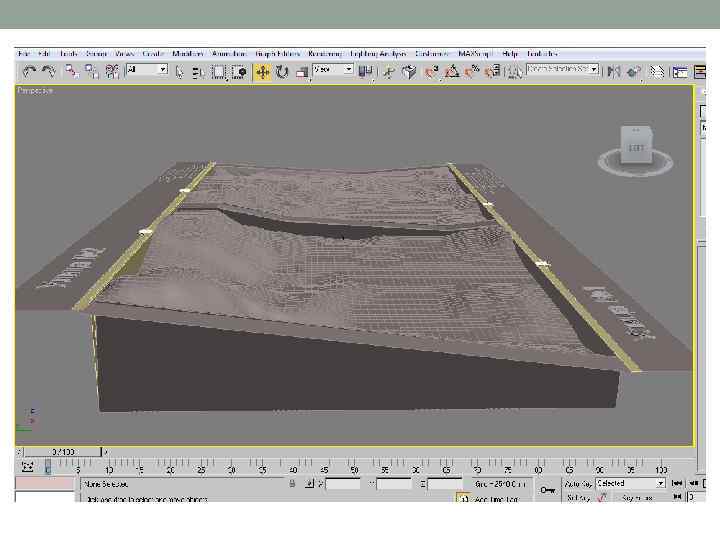This screenshot has height=540, width=720.
Task: Click the Use Pivot Point Center icon
Action: [x=366, y=72]
